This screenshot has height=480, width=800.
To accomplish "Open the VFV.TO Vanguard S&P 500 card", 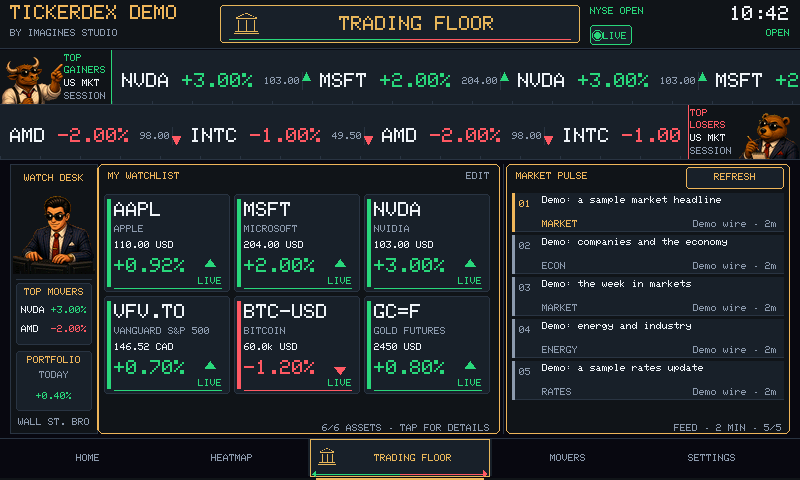I will pyautogui.click(x=167, y=345).
